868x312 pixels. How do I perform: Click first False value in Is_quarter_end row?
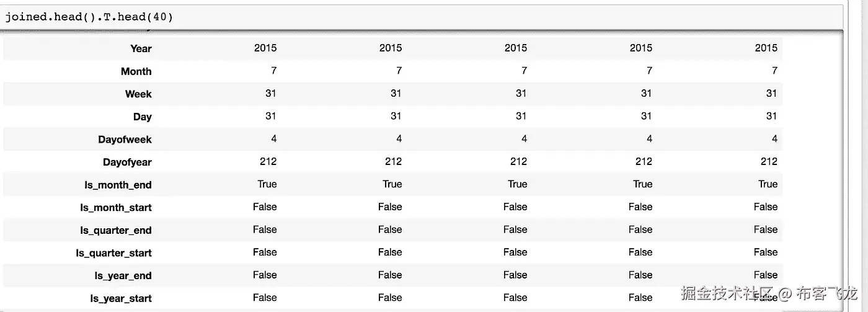[265, 230]
